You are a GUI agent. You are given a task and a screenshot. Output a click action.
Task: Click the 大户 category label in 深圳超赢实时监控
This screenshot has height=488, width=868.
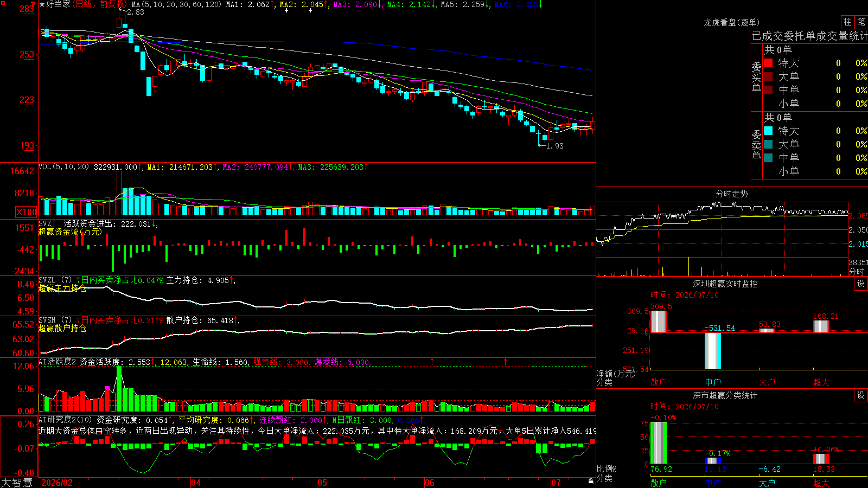pos(767,382)
